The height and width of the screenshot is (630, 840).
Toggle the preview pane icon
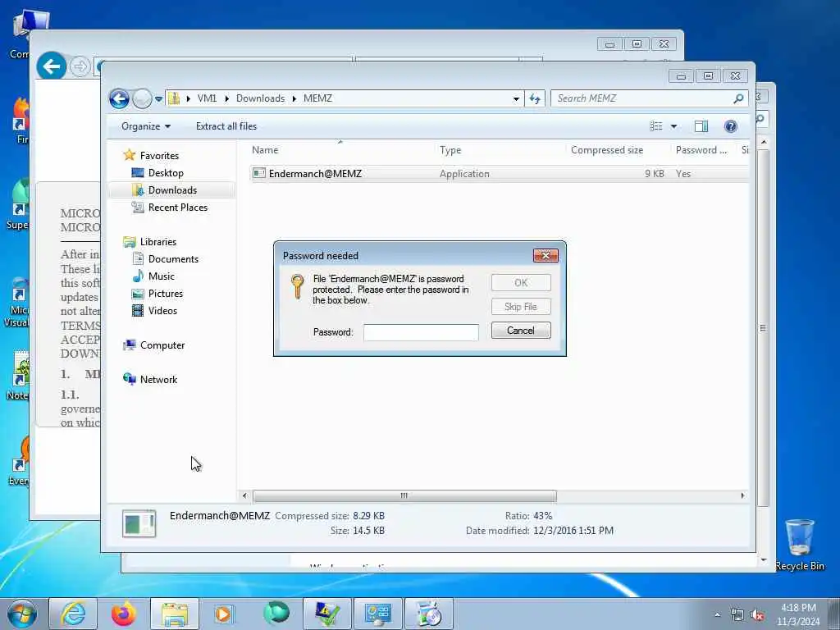coord(701,126)
